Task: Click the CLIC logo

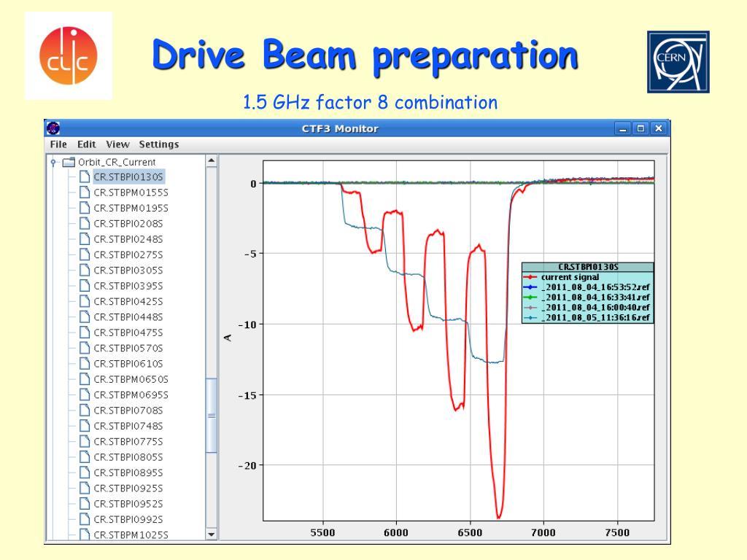Action: 69,55
